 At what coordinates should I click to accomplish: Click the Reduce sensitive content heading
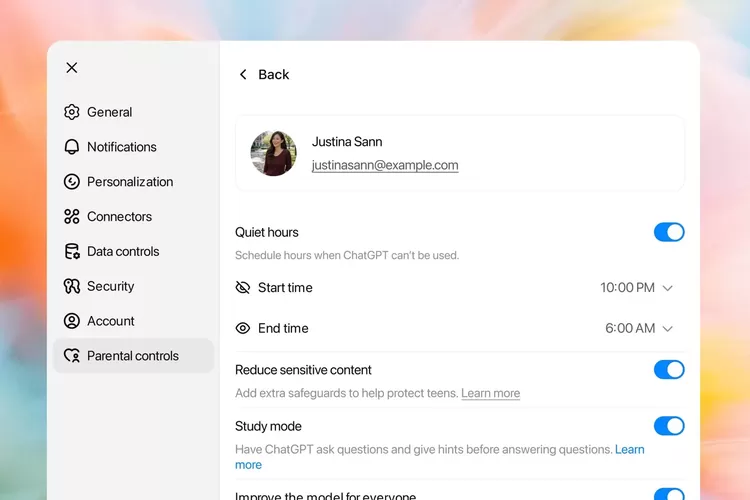pos(303,370)
